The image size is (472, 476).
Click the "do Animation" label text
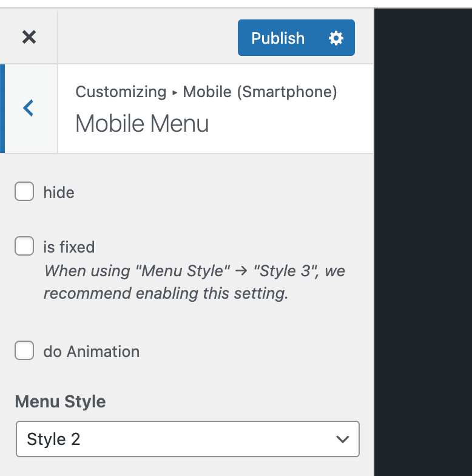[92, 352]
